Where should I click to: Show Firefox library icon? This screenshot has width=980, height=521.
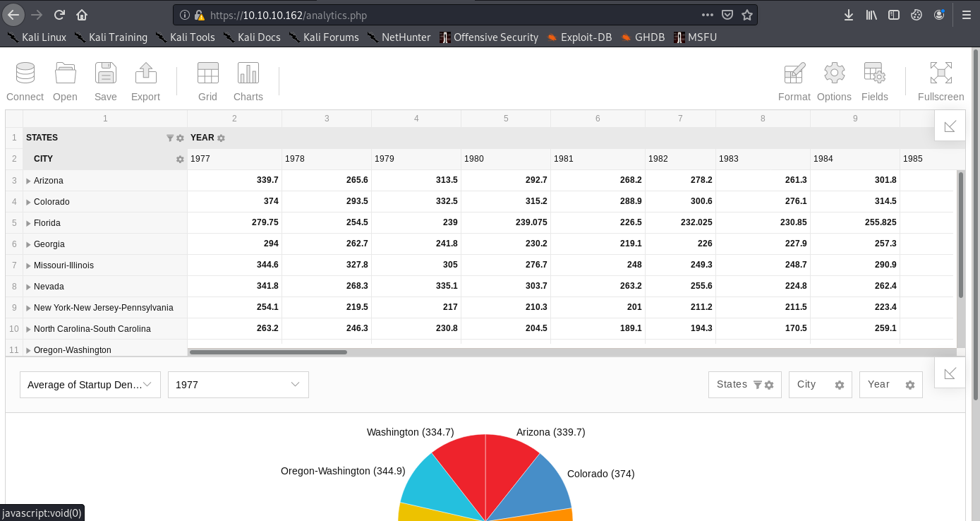[x=871, y=15]
